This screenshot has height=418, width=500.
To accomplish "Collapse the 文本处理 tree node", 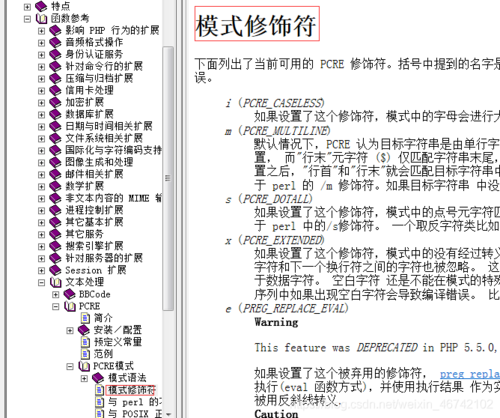I will point(41,283).
